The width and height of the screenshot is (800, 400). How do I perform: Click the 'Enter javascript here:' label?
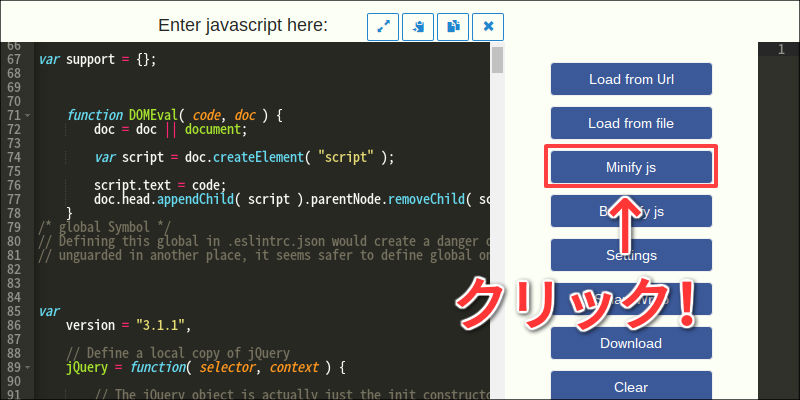click(243, 25)
